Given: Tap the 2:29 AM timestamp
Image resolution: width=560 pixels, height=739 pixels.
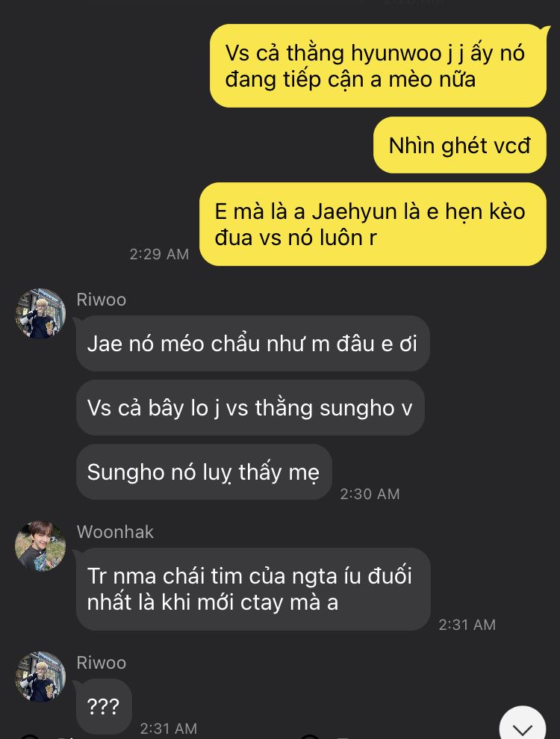Looking at the screenshot, I should 159,254.
